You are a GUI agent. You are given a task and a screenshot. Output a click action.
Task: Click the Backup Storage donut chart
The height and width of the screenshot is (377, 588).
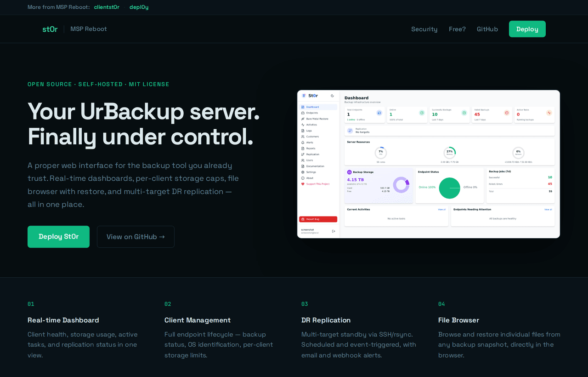click(401, 185)
